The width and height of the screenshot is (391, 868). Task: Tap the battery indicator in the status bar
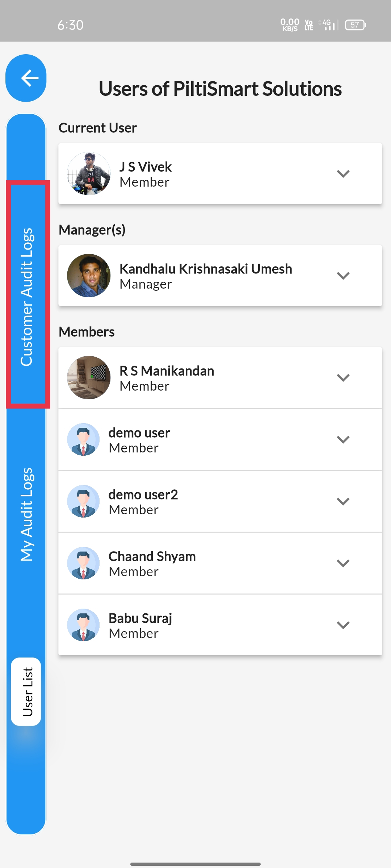click(356, 25)
